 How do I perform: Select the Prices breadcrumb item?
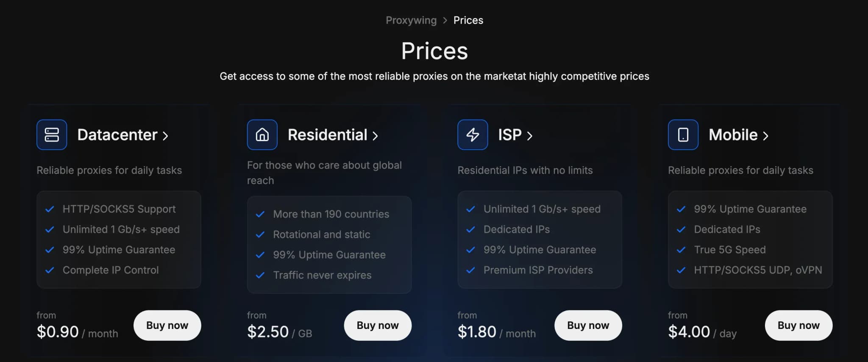[x=468, y=20]
